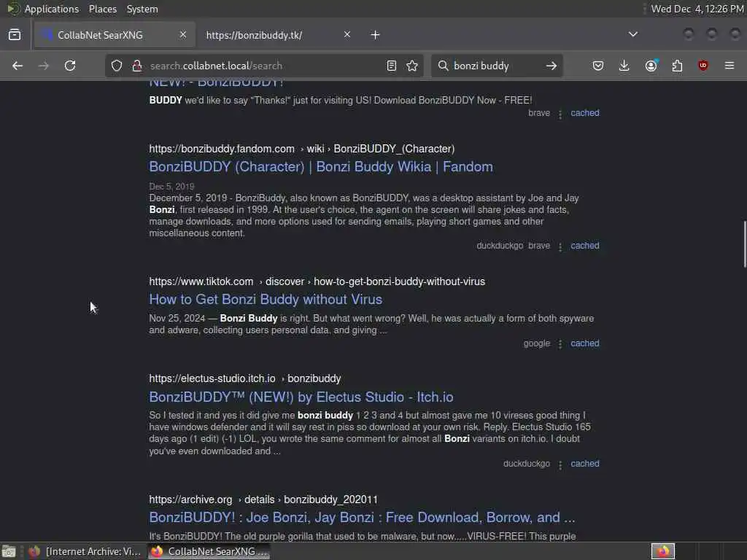
Task: Open the uBlock Origin extension icon
Action: (703, 66)
